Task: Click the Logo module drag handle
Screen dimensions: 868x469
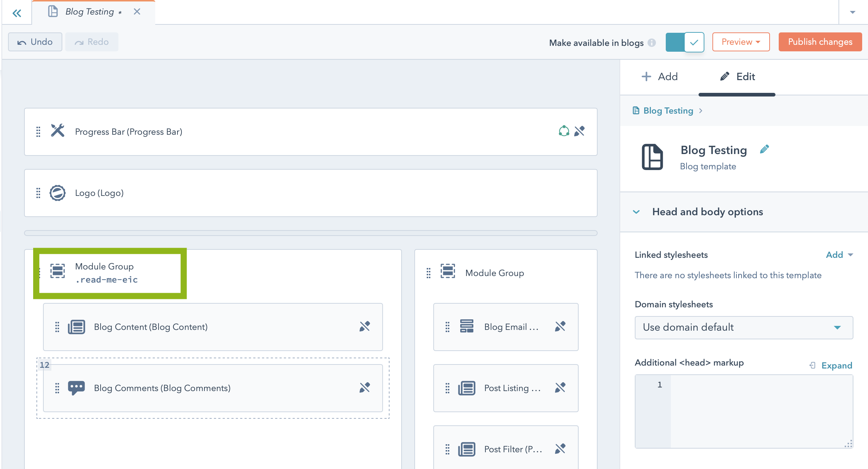Action: pos(38,193)
